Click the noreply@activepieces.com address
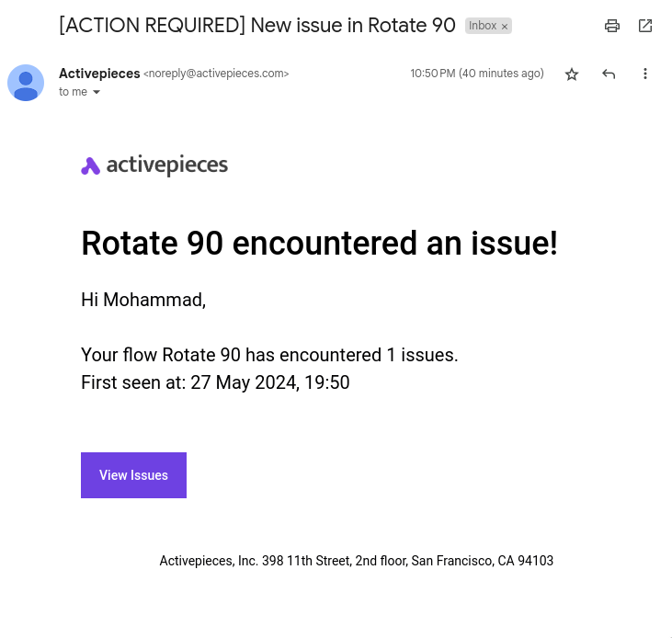Image resolution: width=672 pixels, height=638 pixels. pos(216,74)
